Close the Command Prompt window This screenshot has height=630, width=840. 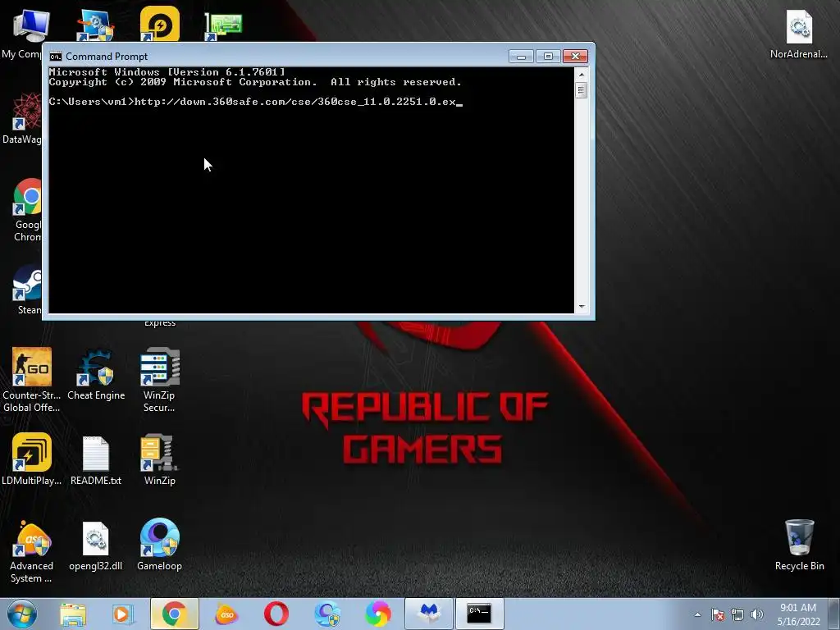point(575,57)
